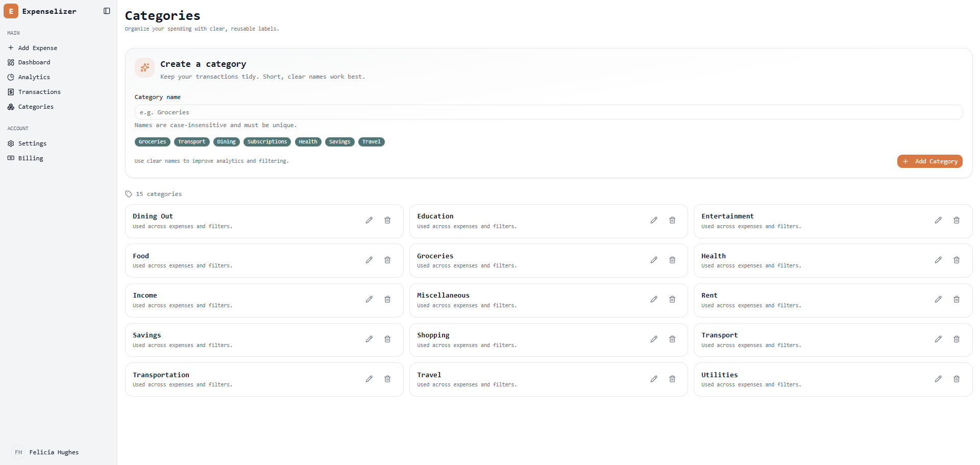Click the Add Category button

(x=929, y=161)
